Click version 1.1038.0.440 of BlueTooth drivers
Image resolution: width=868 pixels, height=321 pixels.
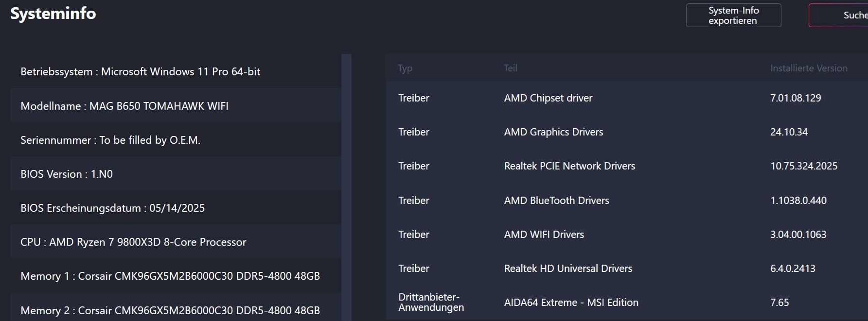pos(798,200)
